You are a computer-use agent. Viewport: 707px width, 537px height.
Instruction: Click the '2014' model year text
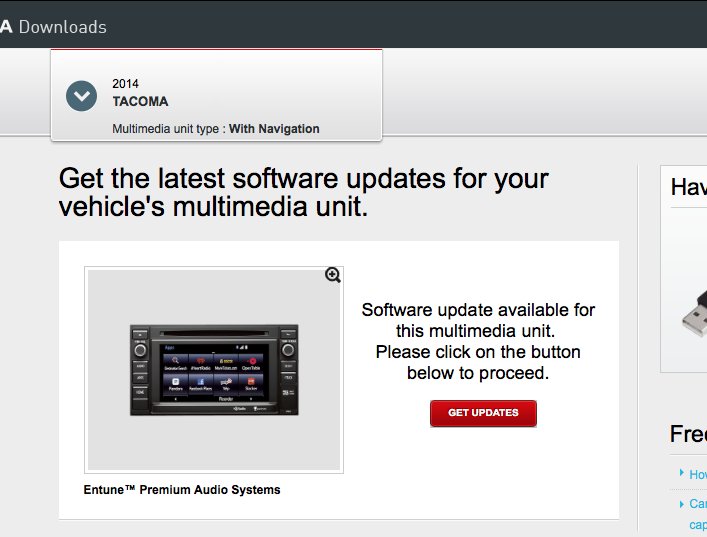point(125,84)
